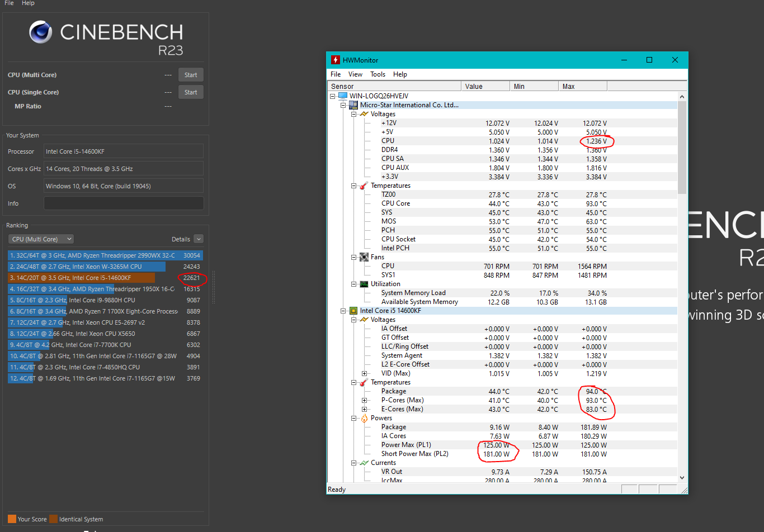Select the TZ00 temperature row

click(502, 194)
